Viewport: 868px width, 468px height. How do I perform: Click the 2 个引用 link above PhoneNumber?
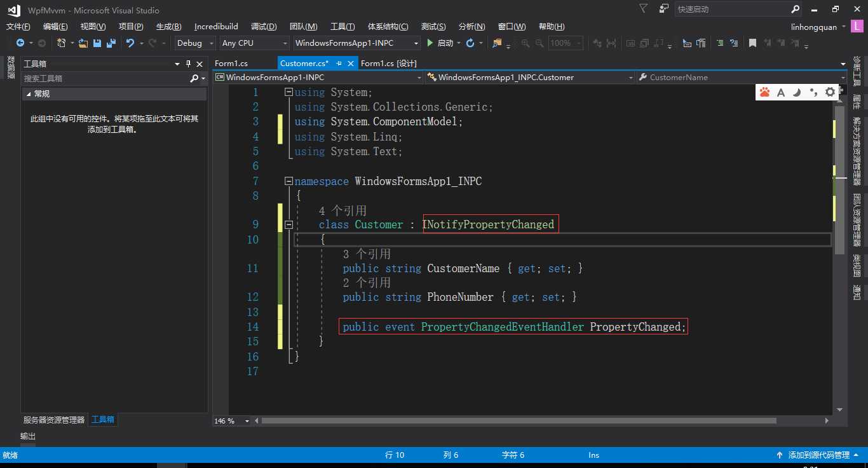[367, 282]
